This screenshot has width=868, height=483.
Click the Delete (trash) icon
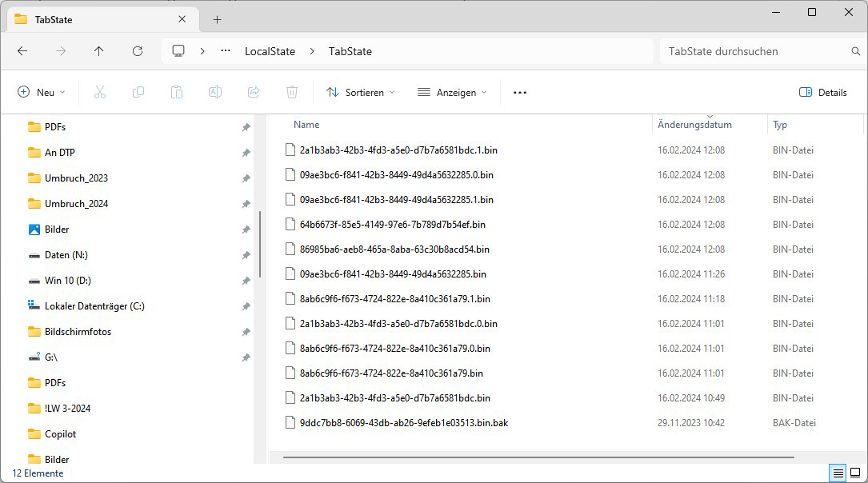pyautogui.click(x=291, y=92)
